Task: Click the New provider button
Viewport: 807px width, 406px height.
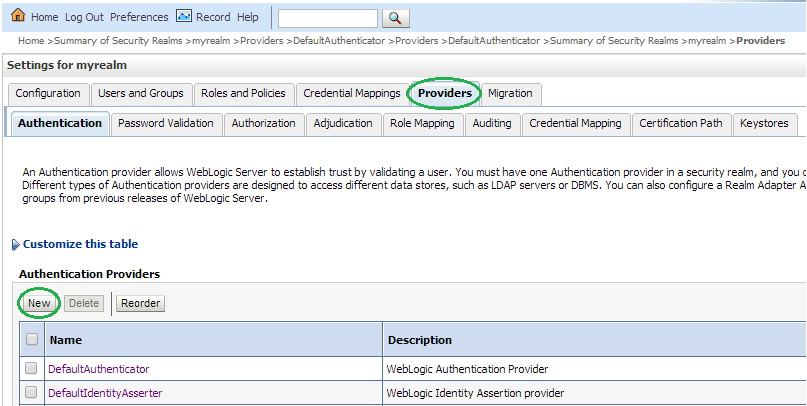Action: click(39, 304)
